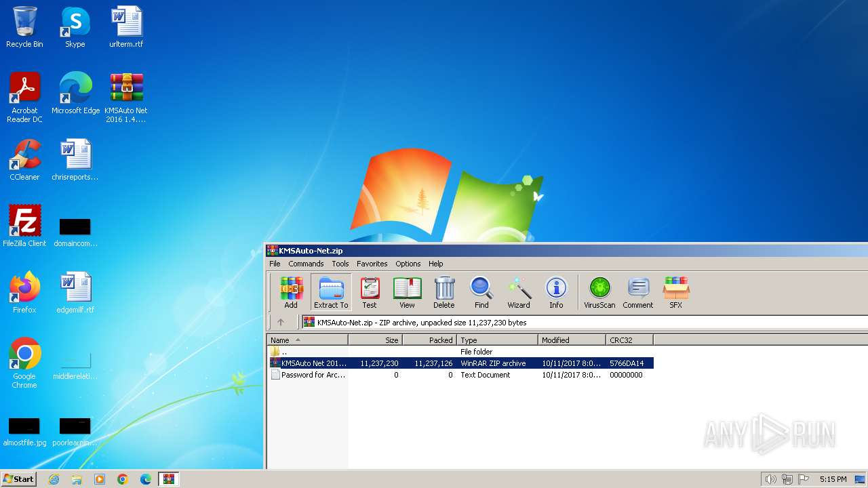Click the 5:15 PM system clock
The height and width of the screenshot is (488, 868).
coord(833,479)
